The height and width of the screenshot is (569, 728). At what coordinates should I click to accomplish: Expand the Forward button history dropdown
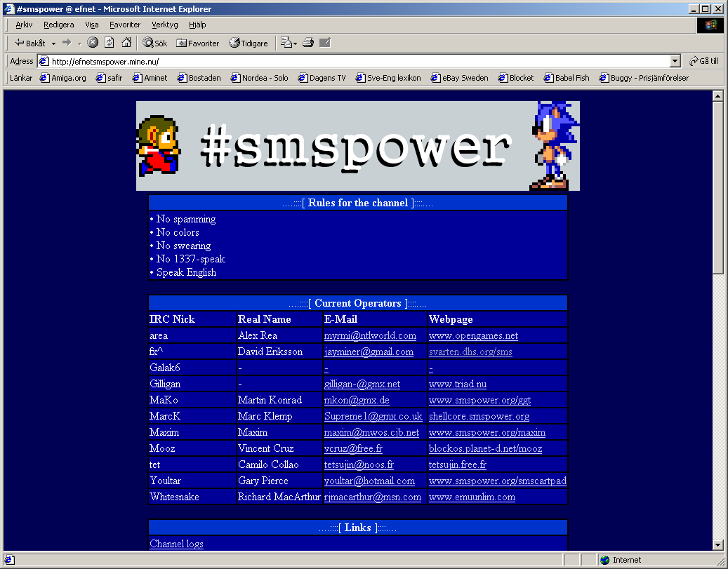click(x=80, y=43)
